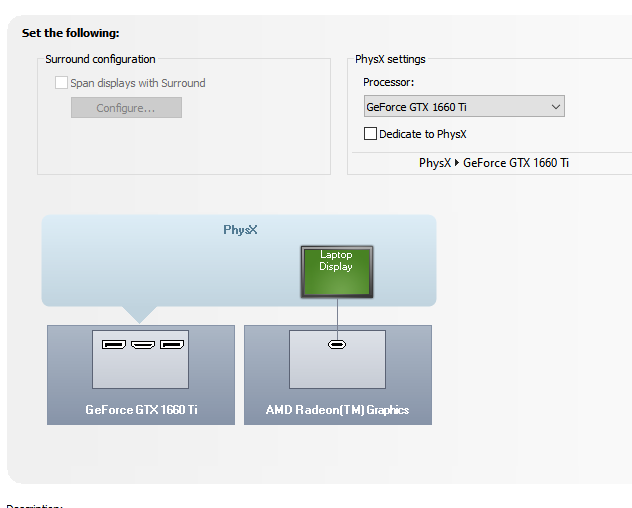Image resolution: width=632 pixels, height=508 pixels.
Task: Click the PhysX ▸ GeForce GTX 1660 Ti indicator
Action: 494,163
